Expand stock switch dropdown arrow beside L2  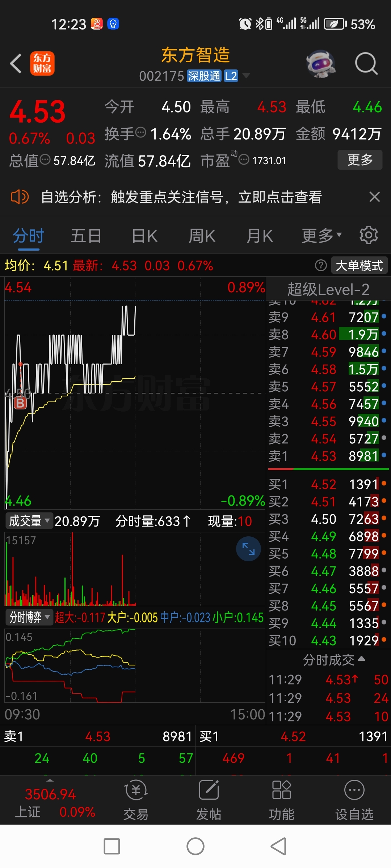coord(246,76)
